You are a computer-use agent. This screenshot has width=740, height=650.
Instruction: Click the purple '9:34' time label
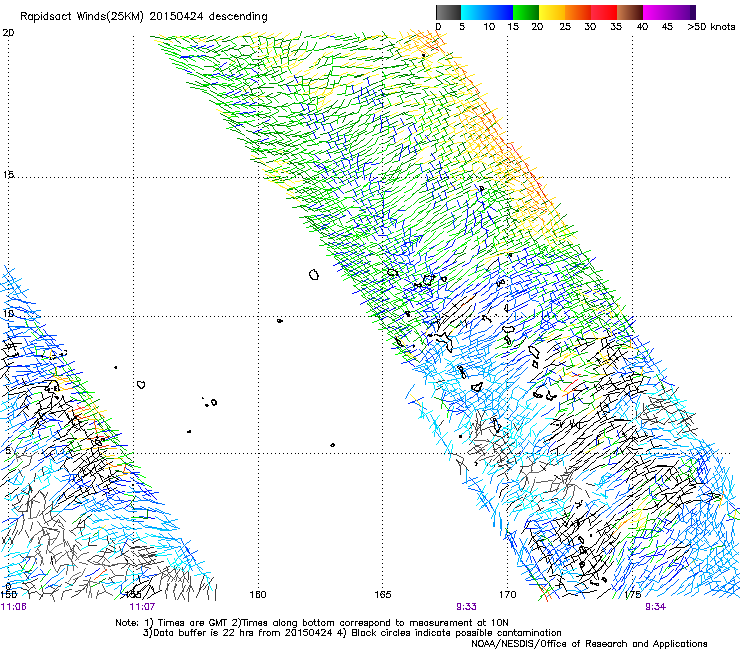pos(656,607)
